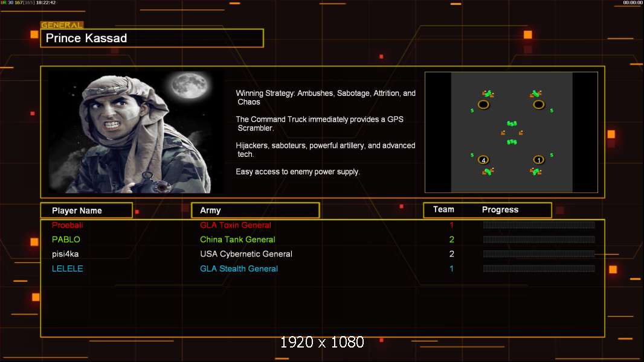The height and width of the screenshot is (362, 644).
Task: Click the GENERAL label tag
Action: pos(62,25)
